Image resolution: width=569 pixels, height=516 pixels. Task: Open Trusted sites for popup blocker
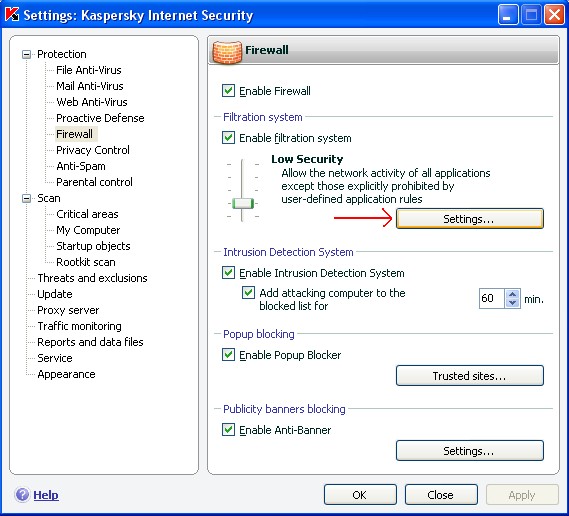pos(470,376)
